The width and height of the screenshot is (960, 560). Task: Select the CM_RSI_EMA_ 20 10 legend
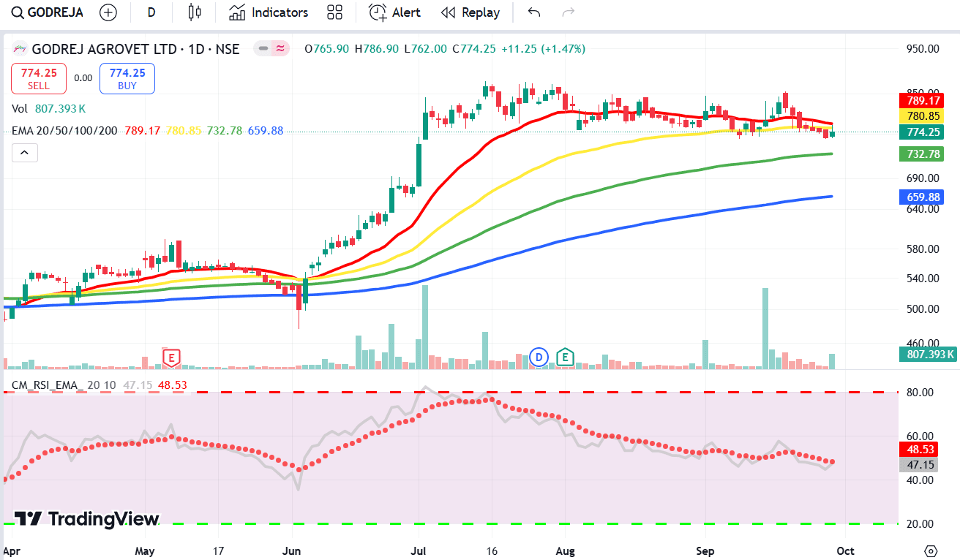(x=64, y=385)
